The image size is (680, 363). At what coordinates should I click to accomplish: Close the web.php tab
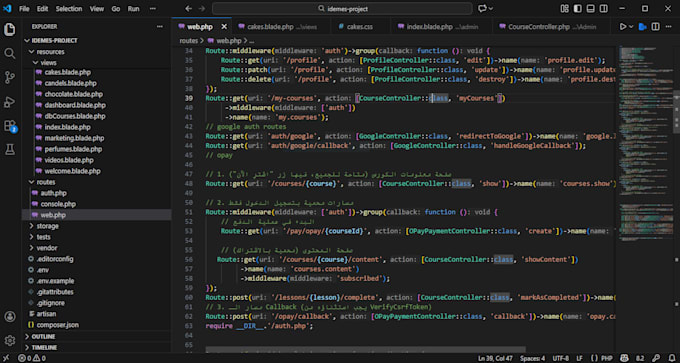tap(224, 27)
